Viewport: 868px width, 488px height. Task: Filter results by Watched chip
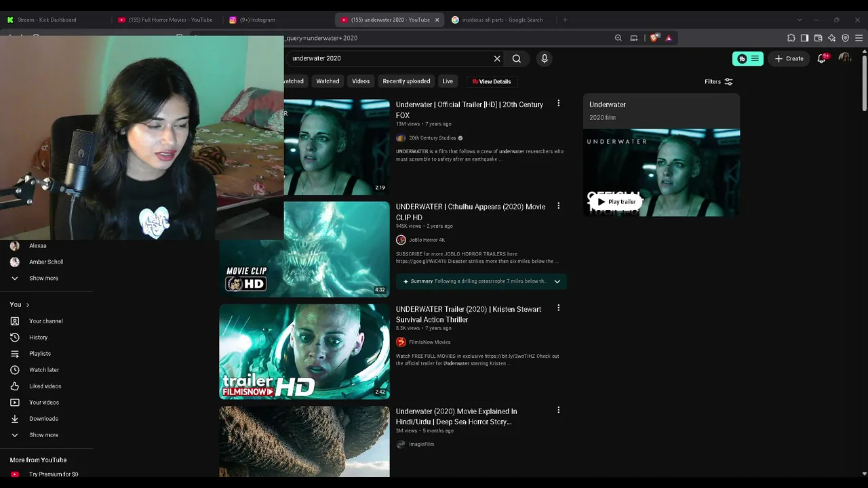tap(328, 81)
